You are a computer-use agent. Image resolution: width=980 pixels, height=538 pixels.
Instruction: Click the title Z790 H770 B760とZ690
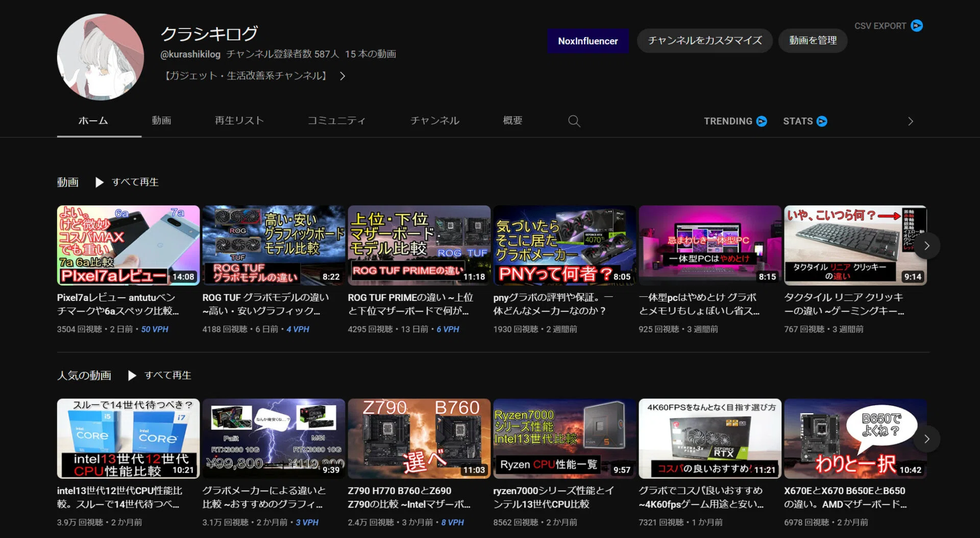click(409, 497)
